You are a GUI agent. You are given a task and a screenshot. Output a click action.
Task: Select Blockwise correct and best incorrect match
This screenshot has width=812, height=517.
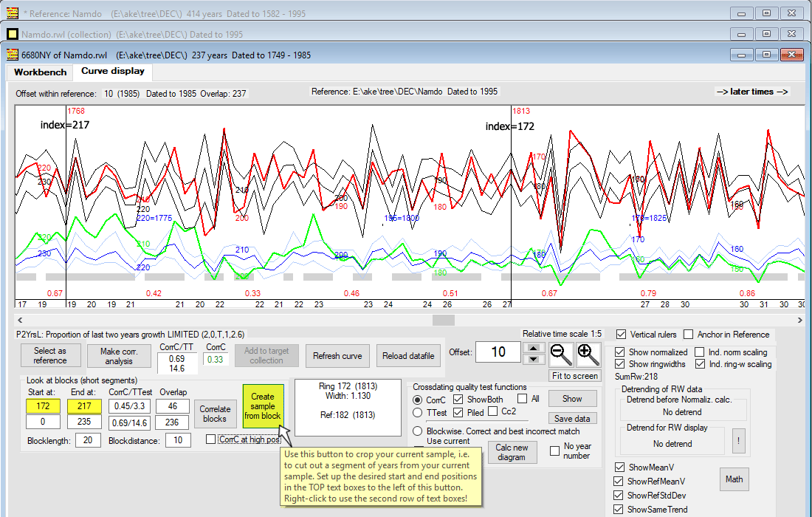click(417, 431)
